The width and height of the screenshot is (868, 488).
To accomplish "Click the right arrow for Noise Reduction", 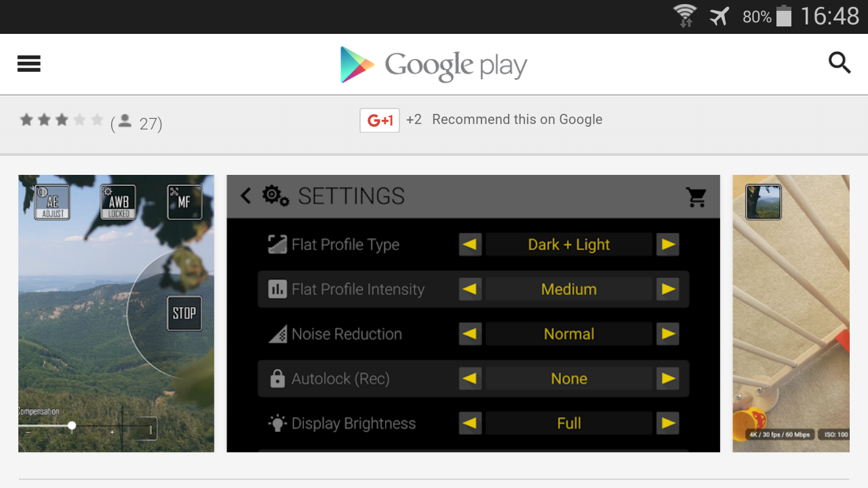I will pyautogui.click(x=668, y=334).
